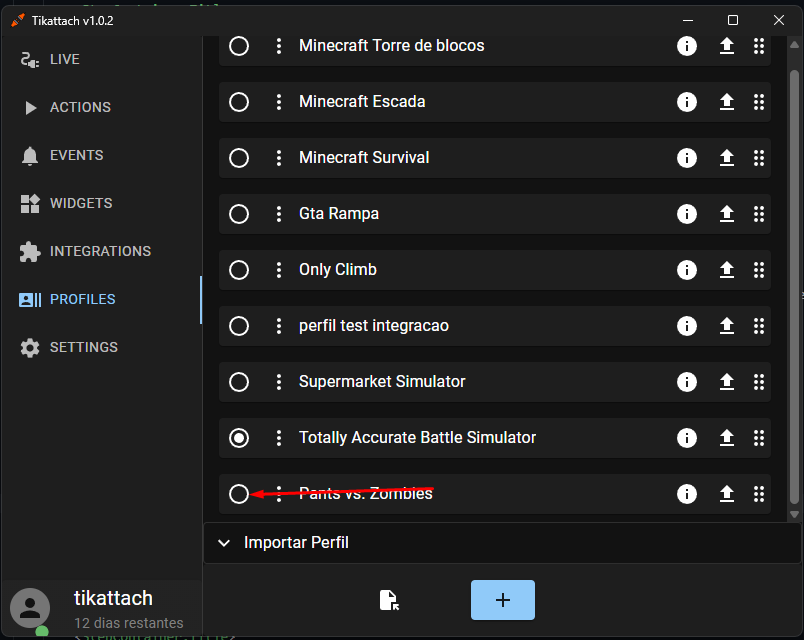This screenshot has width=804, height=640.
Task: Open info for Supermarket Simulator profile
Action: click(687, 382)
